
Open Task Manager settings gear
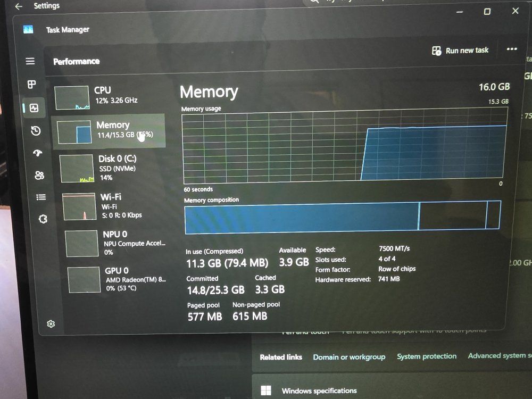click(51, 324)
